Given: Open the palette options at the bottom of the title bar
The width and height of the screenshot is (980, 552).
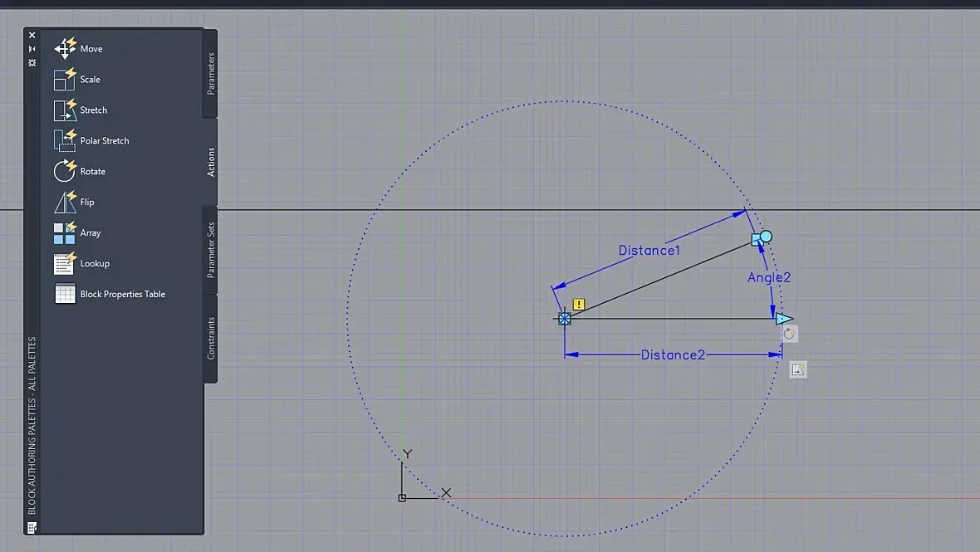Looking at the screenshot, I should pyautogui.click(x=32, y=528).
